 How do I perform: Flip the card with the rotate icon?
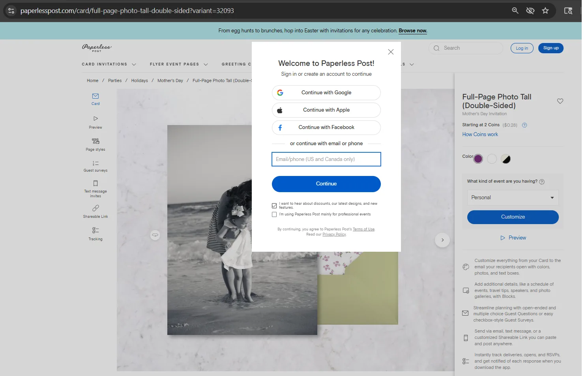[x=155, y=235]
